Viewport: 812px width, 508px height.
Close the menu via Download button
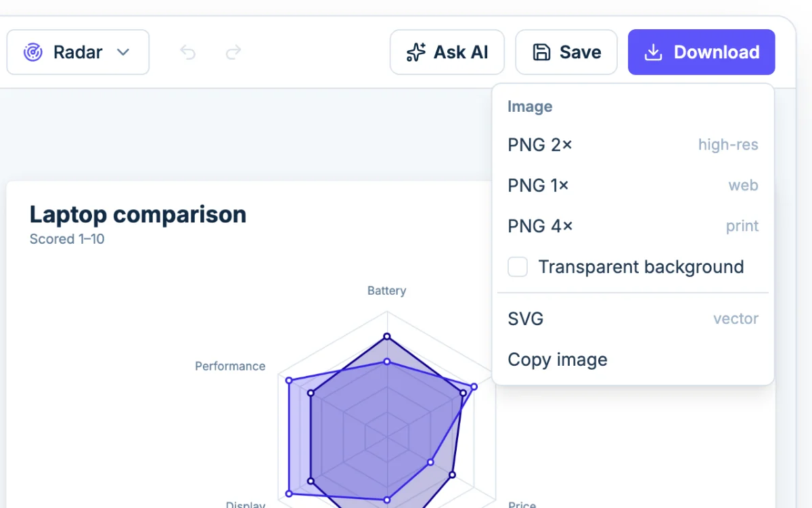tap(702, 52)
